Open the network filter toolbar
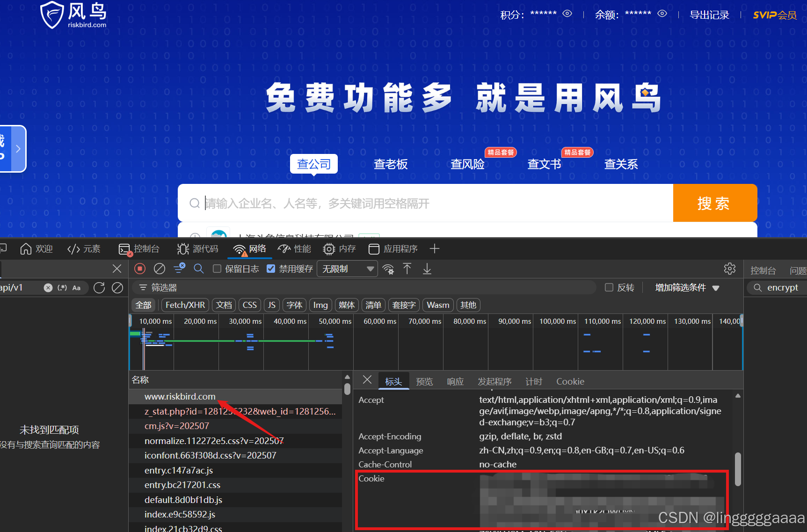 tap(179, 269)
